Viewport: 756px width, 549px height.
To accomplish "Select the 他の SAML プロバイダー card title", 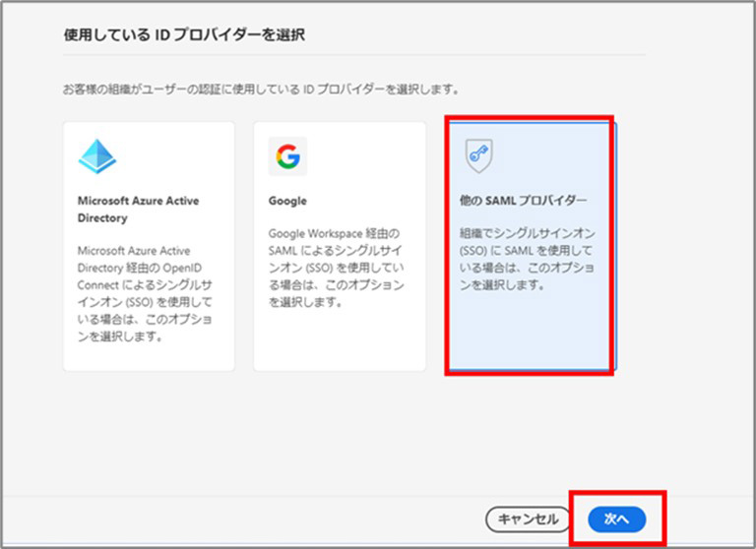I will [x=523, y=201].
